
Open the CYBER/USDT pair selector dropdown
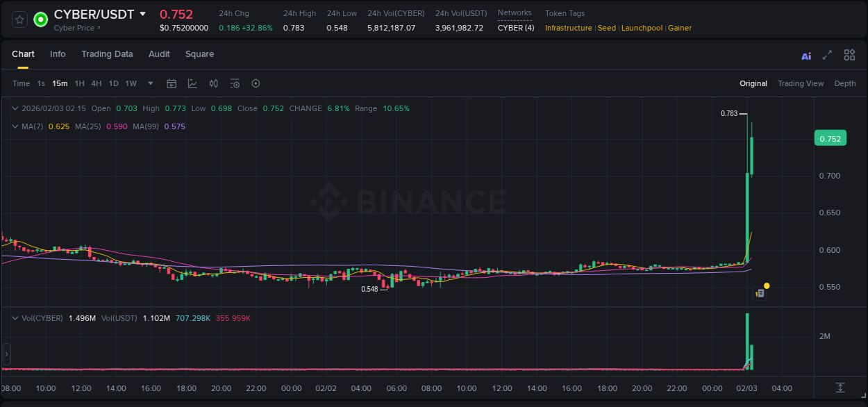pos(143,13)
